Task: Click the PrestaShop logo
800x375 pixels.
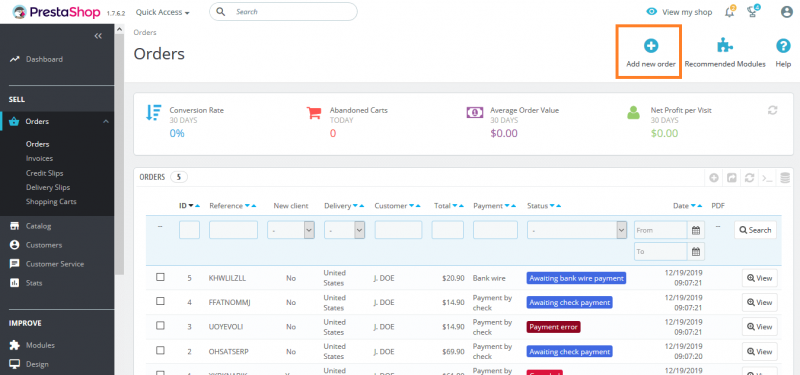Action: (57, 12)
